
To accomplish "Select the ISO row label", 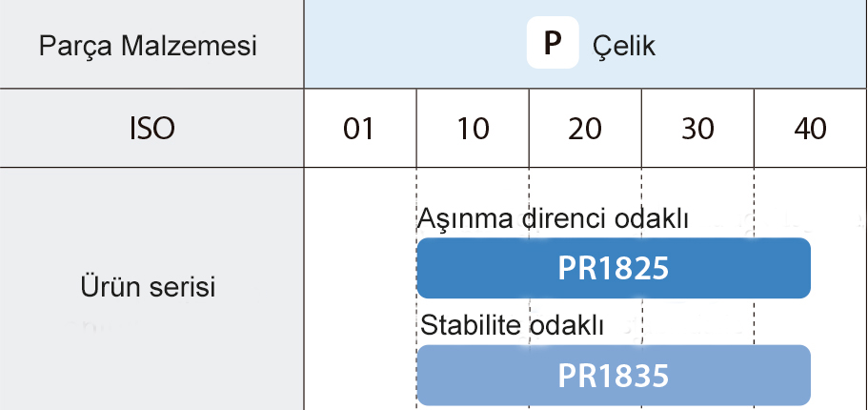I will point(151,129).
